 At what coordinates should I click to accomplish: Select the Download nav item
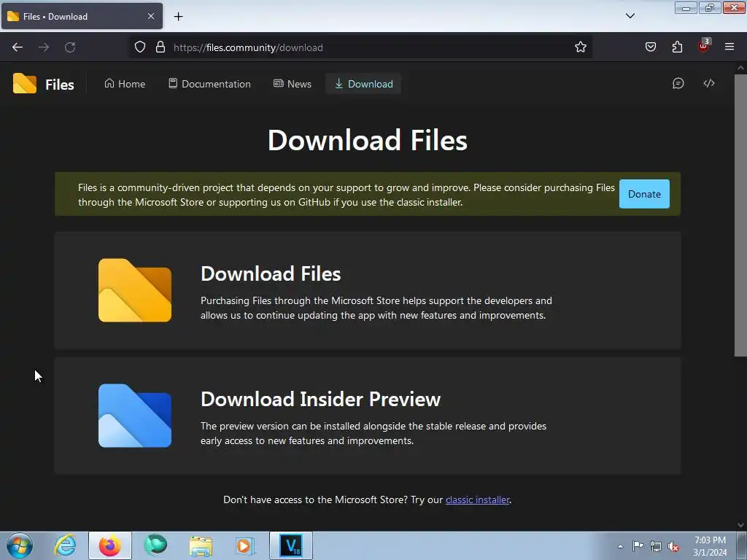pos(363,84)
